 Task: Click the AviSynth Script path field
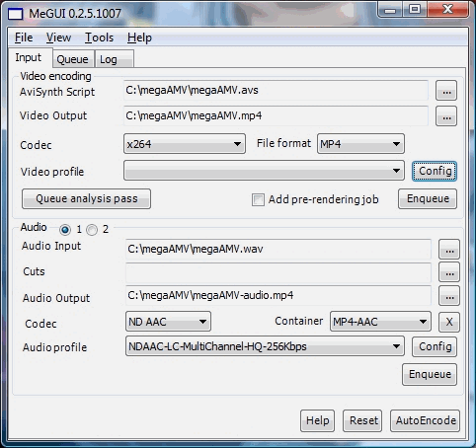[276, 90]
